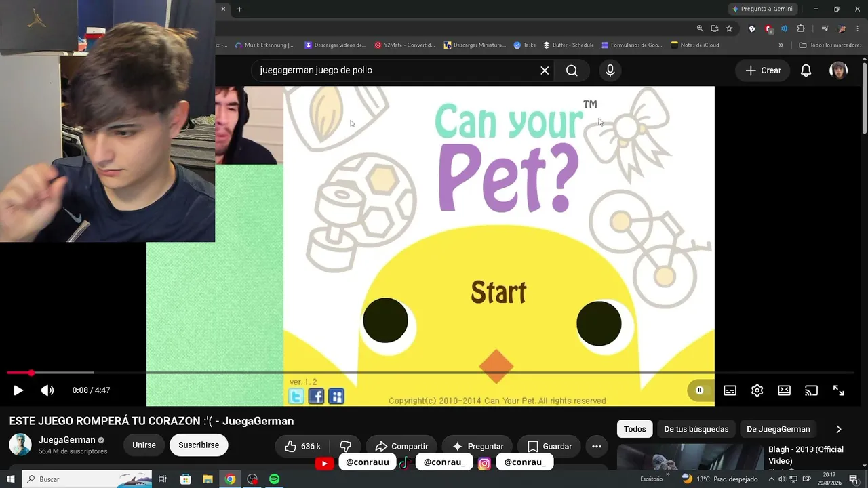Dislike the video
Viewport: 868px width, 488px height.
click(345, 446)
